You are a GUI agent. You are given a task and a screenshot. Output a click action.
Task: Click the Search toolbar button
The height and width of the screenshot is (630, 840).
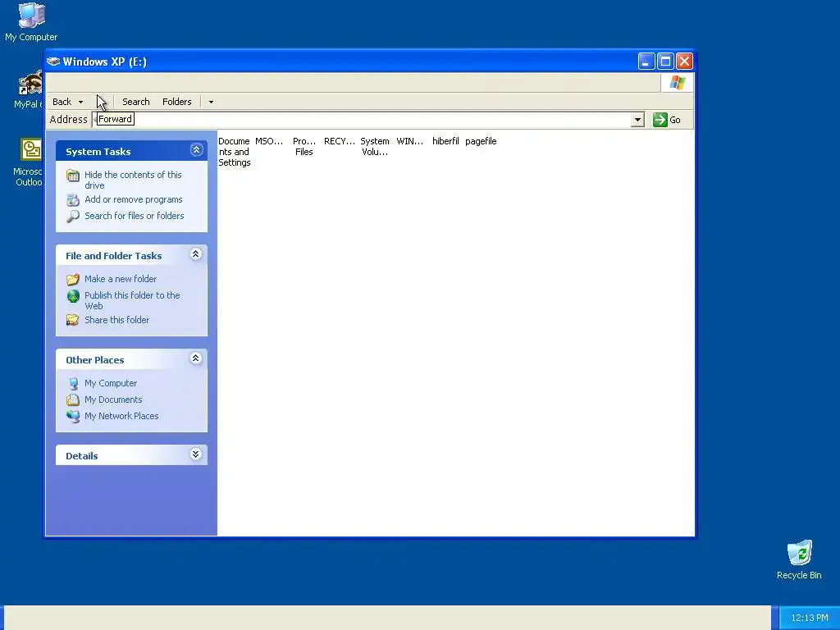(135, 102)
